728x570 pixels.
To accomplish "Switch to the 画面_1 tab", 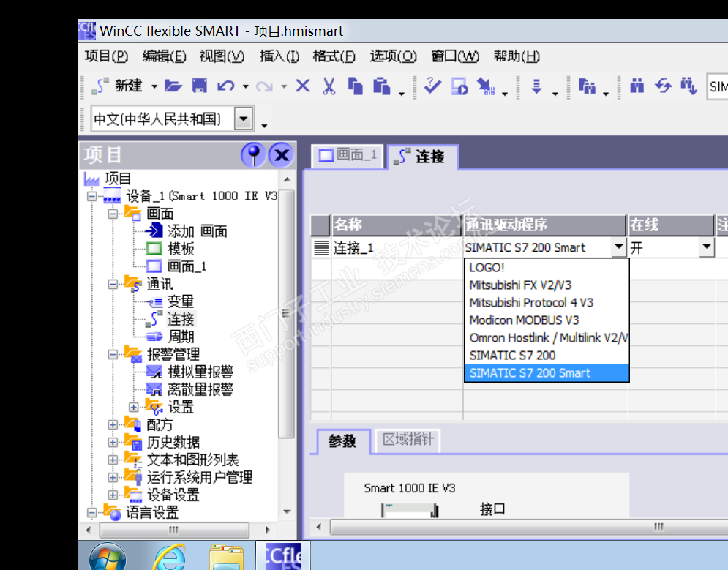I will coord(348,155).
